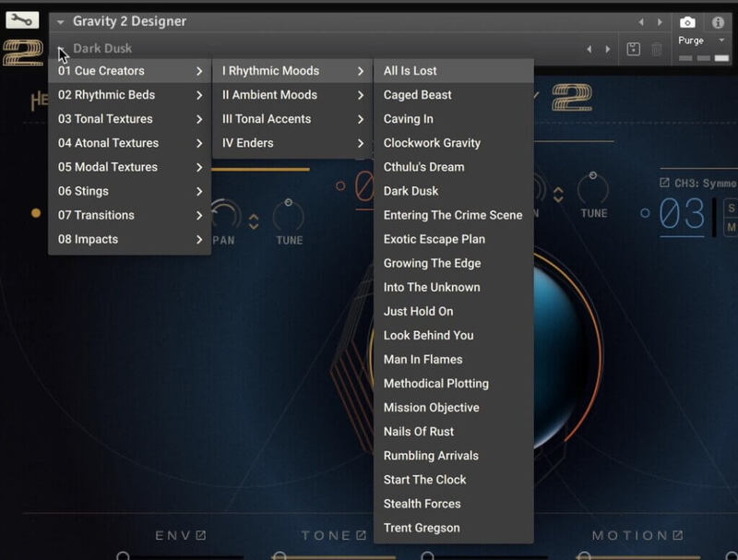
Task: Click the right-side stepper near TUNE knob
Action: (x=558, y=195)
